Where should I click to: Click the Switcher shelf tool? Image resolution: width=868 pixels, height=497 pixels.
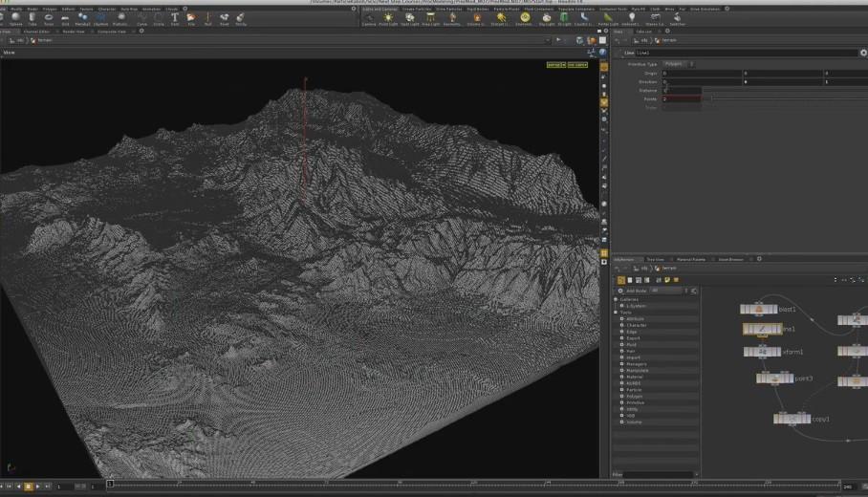677,19
